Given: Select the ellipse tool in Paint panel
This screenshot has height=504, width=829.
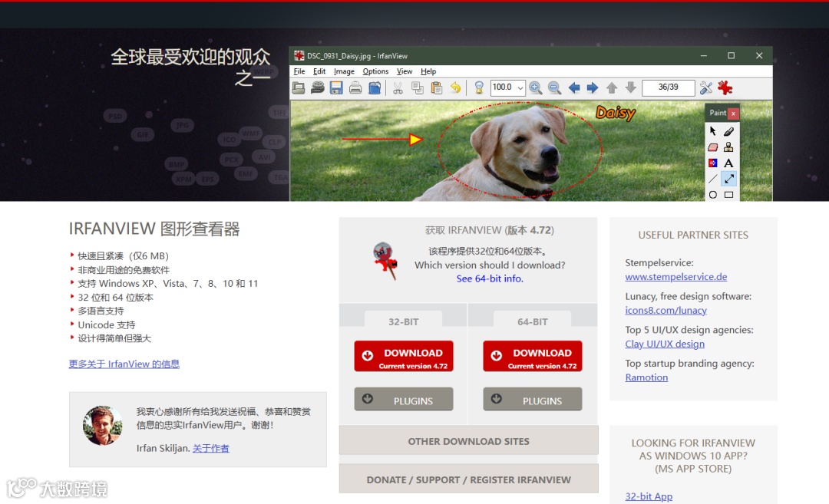Looking at the screenshot, I should (712, 194).
